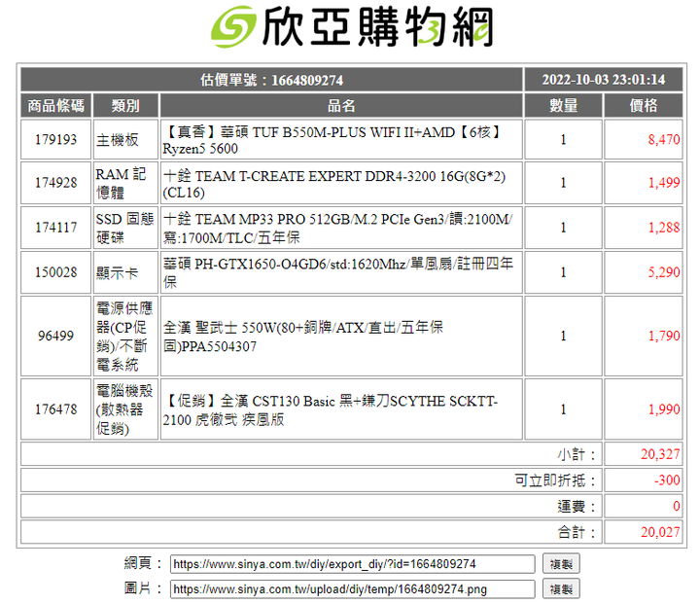The height and width of the screenshot is (604, 700).
Task: Select barcode 96499
Action: click(x=55, y=336)
